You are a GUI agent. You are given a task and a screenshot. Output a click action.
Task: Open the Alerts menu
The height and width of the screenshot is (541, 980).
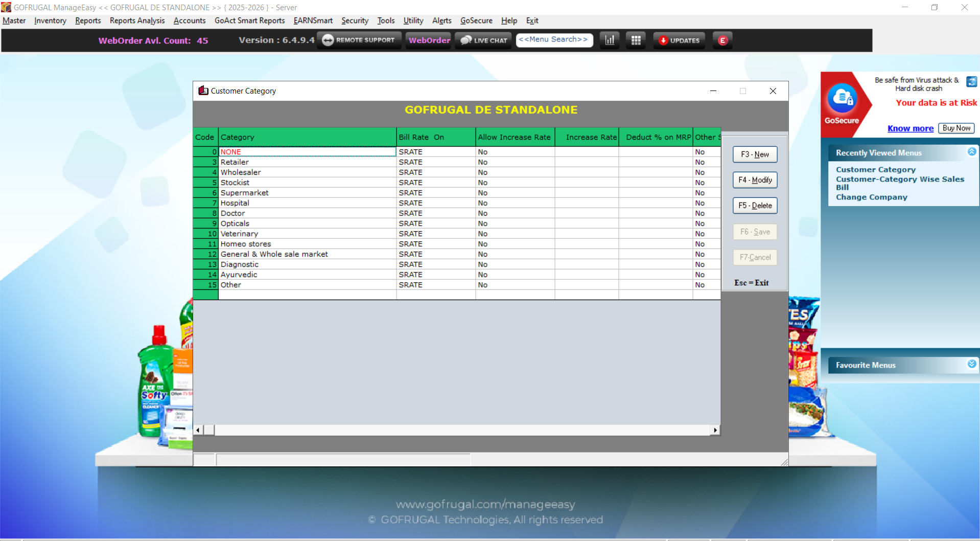tap(442, 20)
